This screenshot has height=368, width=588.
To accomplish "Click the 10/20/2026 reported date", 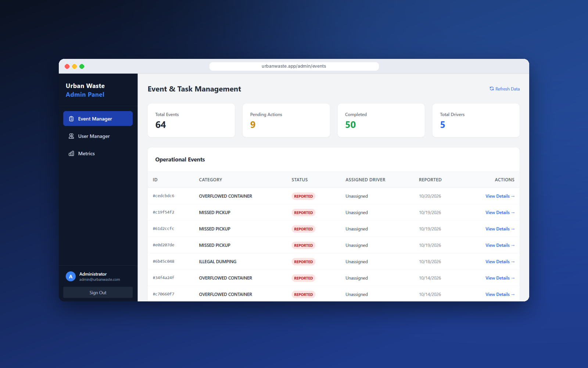I will (x=430, y=196).
